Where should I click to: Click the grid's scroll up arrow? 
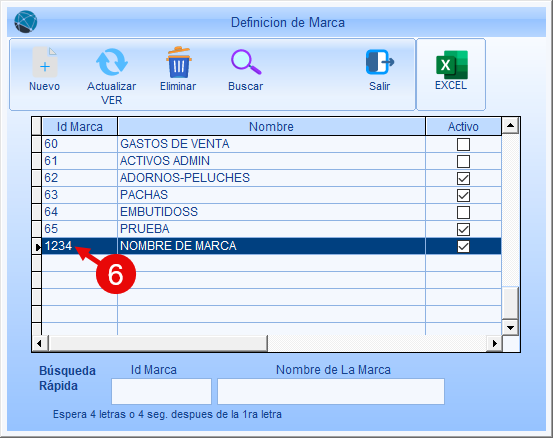click(510, 126)
